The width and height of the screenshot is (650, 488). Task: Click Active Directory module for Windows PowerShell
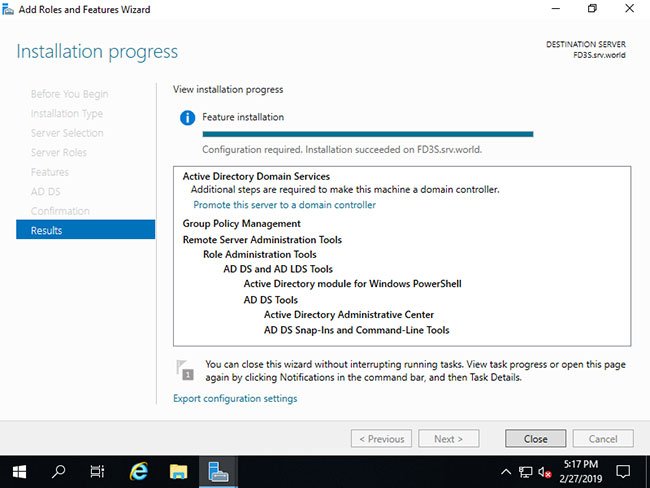(x=352, y=284)
